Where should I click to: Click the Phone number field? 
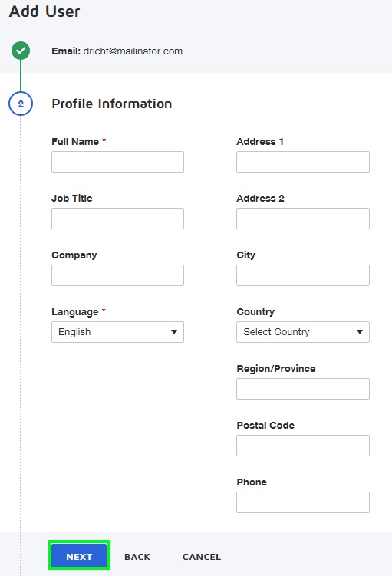303,502
